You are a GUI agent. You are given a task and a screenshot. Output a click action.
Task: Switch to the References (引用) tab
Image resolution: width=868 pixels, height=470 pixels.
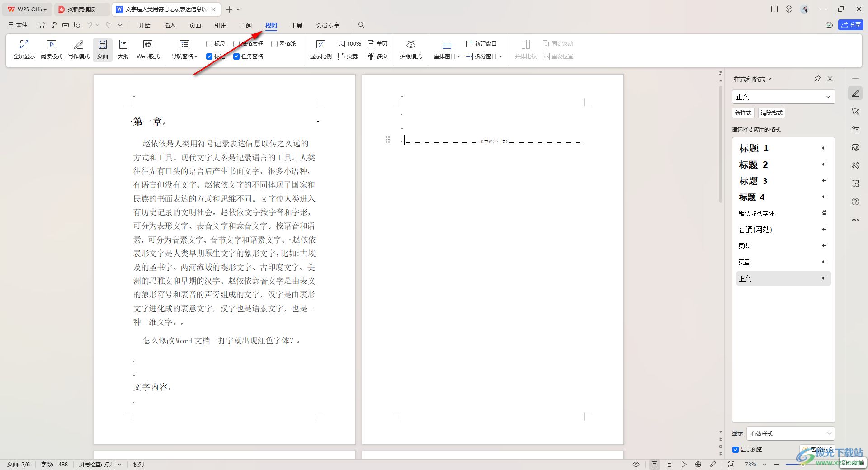[x=221, y=25]
